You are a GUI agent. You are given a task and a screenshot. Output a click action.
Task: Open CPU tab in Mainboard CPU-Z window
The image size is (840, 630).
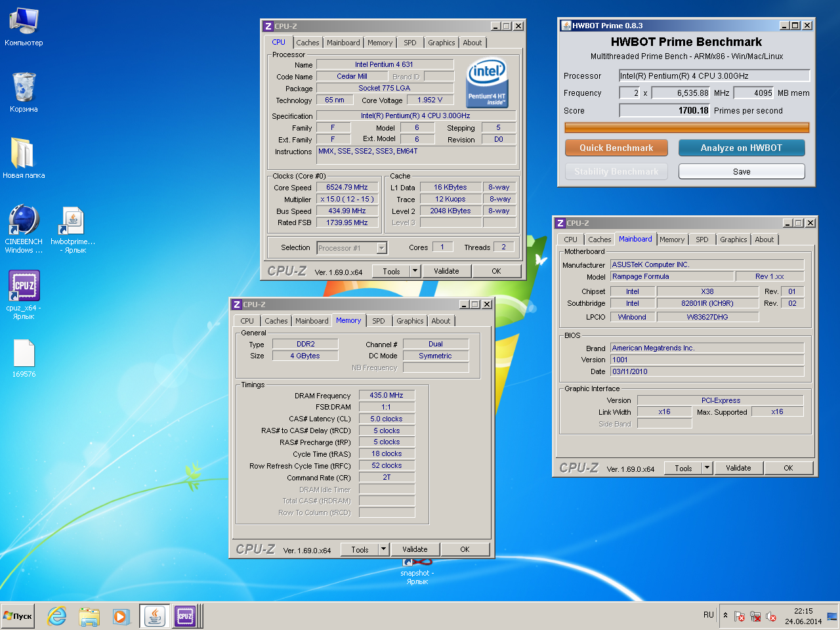click(570, 240)
